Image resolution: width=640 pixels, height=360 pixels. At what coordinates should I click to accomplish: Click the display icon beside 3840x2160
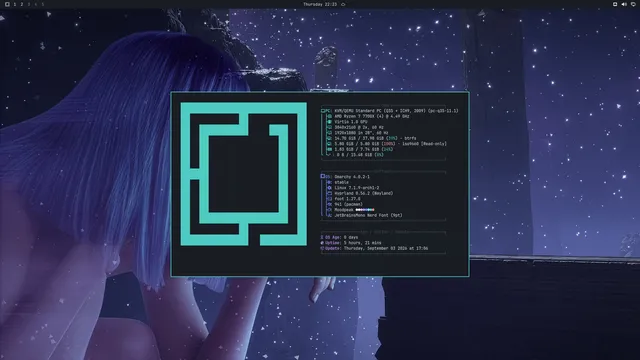pyautogui.click(x=329, y=127)
